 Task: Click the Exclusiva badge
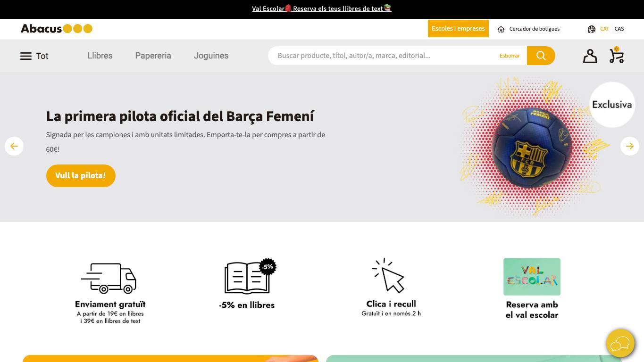click(612, 105)
